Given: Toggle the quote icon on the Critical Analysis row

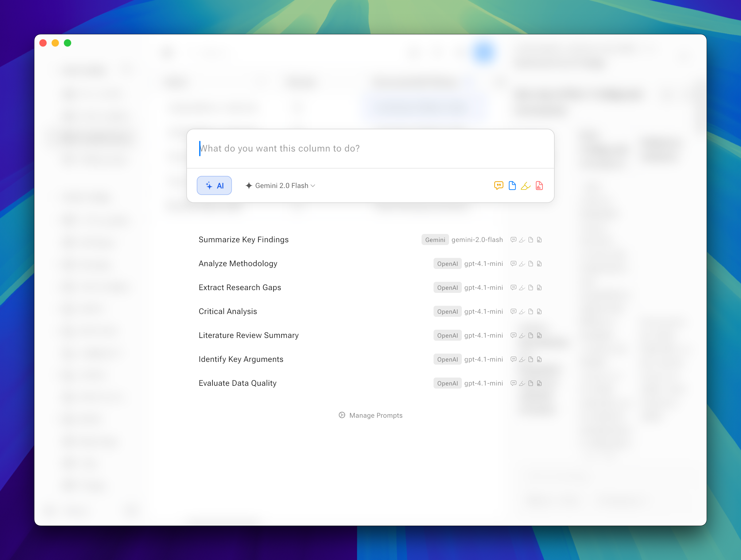Looking at the screenshot, I should tap(513, 311).
